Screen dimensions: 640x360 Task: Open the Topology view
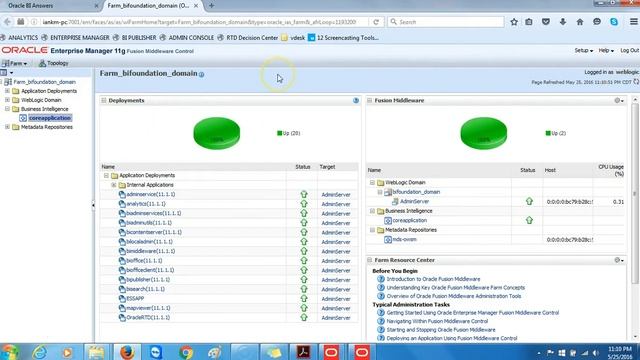tap(53, 63)
